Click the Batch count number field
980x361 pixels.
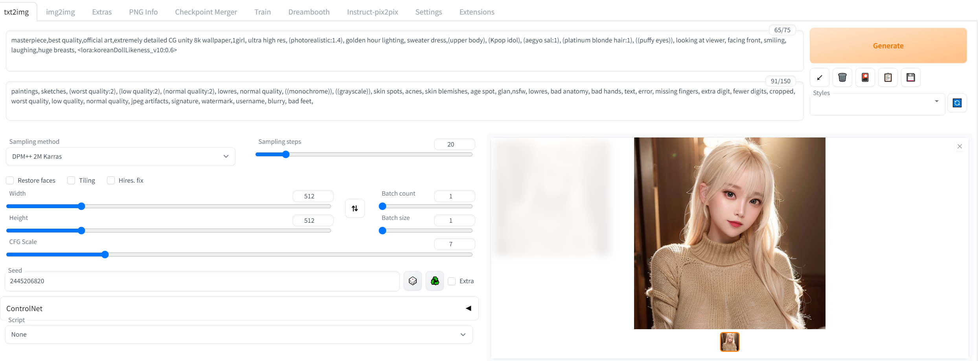454,196
